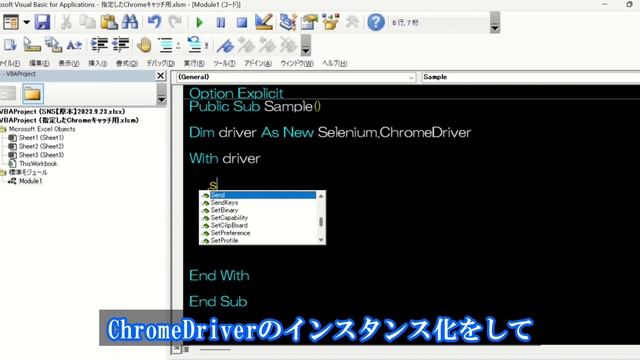Toggle bookmark with the flag icon

[x=225, y=45]
